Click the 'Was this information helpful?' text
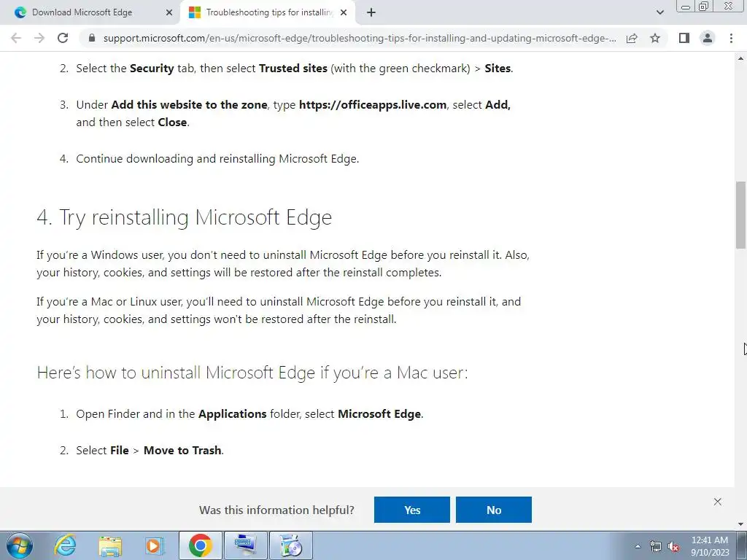This screenshot has height=560, width=747. click(276, 510)
